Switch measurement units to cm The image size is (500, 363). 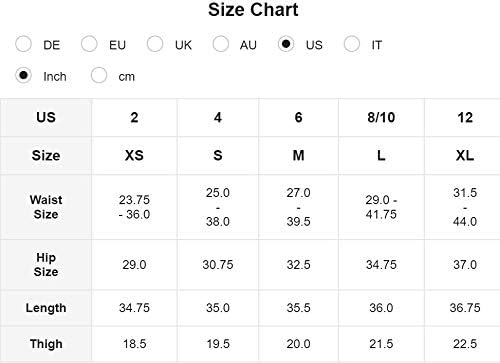[99, 75]
